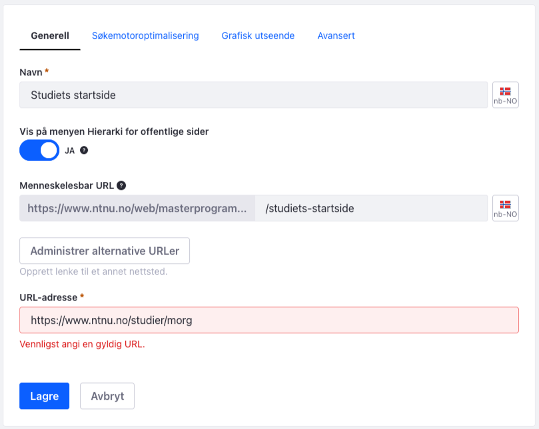Go to the Grafisk utseende tab

tap(258, 36)
